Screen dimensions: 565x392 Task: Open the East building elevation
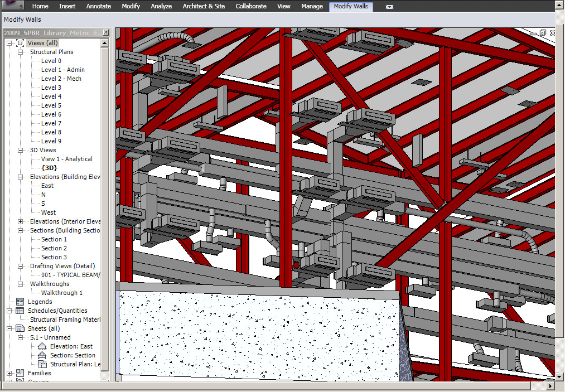(47, 186)
